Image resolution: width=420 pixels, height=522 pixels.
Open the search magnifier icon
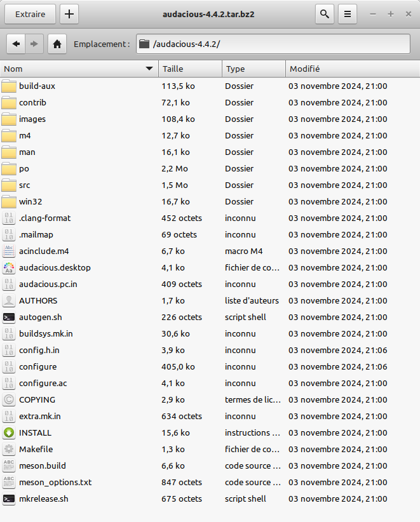click(x=325, y=15)
